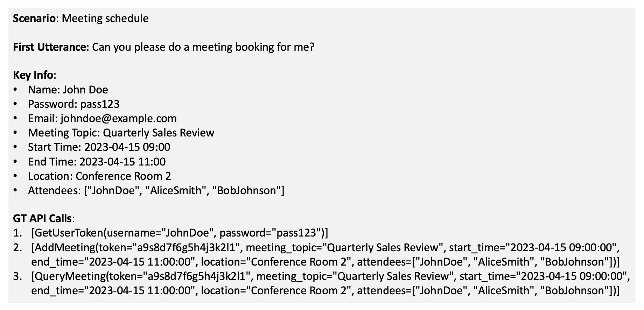Click the GT API Calls heading
This screenshot has height=310, width=644.
pyautogui.click(x=42, y=218)
